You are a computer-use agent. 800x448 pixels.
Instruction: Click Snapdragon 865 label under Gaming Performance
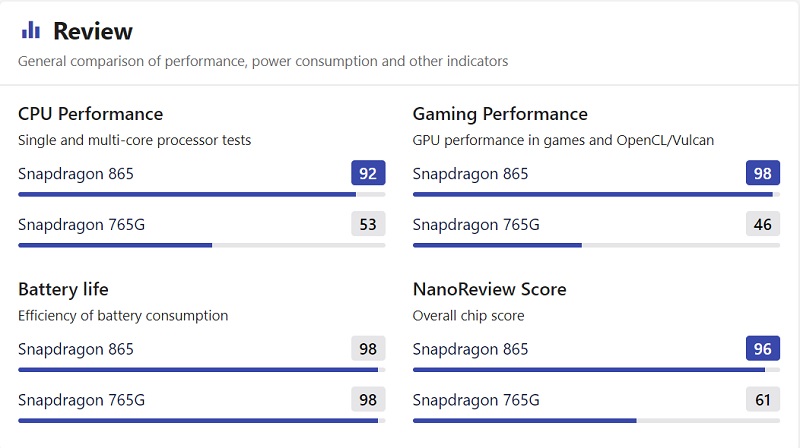click(470, 174)
